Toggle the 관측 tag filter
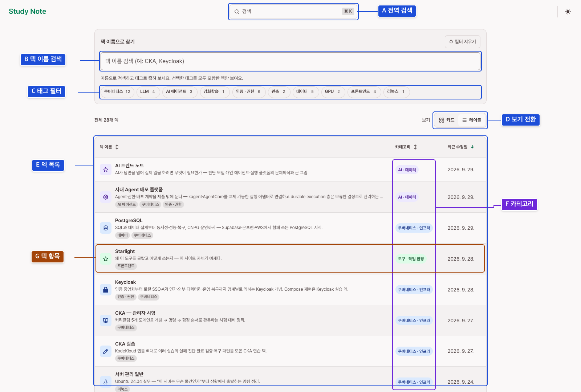The height and width of the screenshot is (392, 581). 279,92
